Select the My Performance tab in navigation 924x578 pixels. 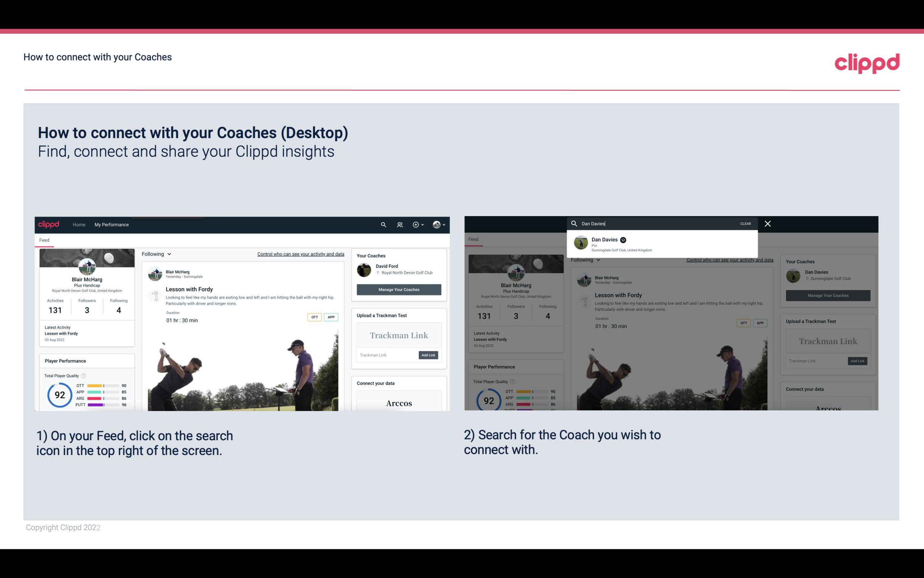click(111, 224)
